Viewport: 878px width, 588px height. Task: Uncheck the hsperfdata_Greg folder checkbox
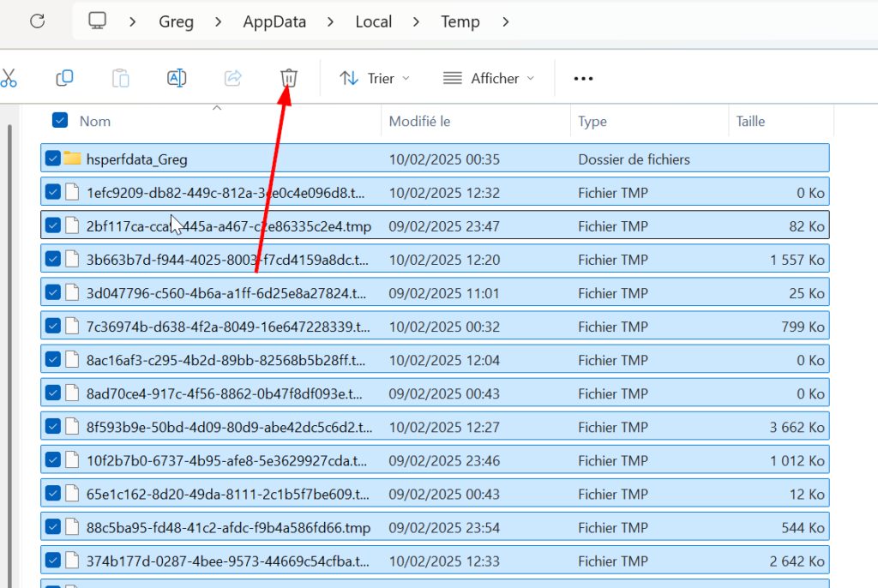tap(52, 159)
